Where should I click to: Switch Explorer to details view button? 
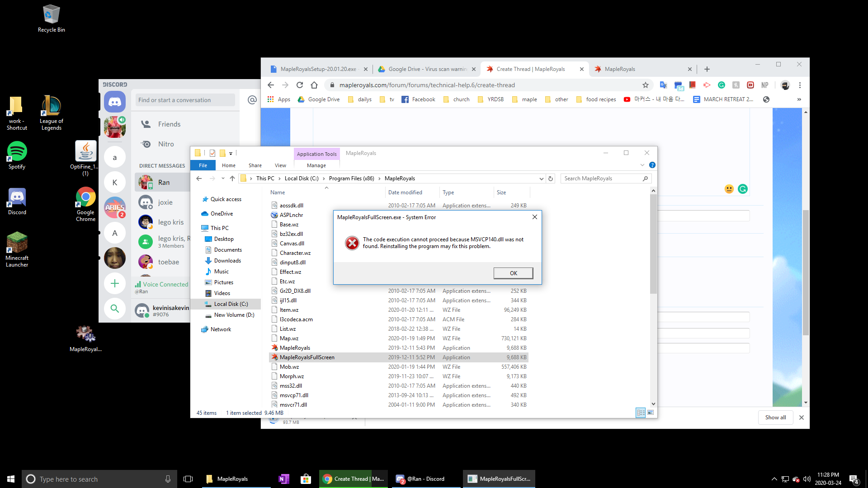pos(641,413)
